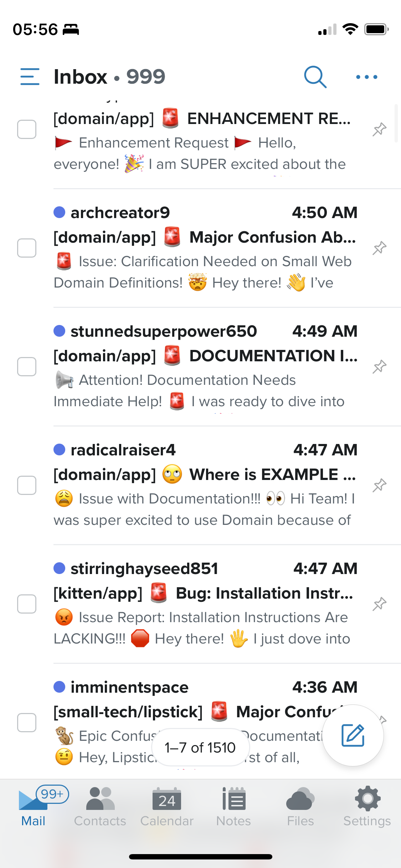Tap the Inbox • 999 title
This screenshot has height=868, width=401.
(x=109, y=77)
